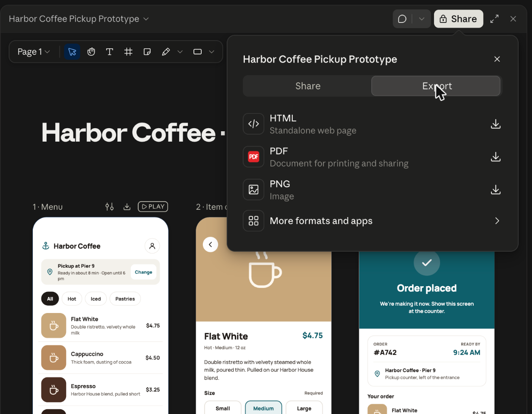Click the HTML code brackets icon
532x414 pixels.
[253, 124]
